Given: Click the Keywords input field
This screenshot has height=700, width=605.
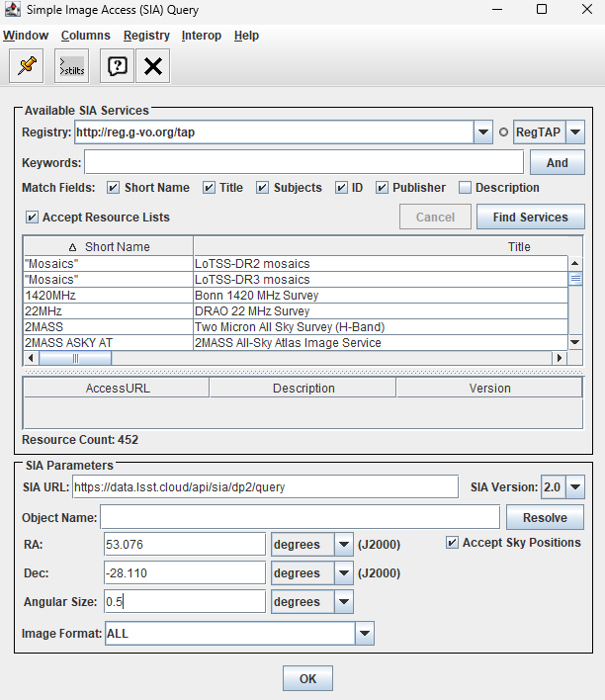Looking at the screenshot, I should 304,162.
